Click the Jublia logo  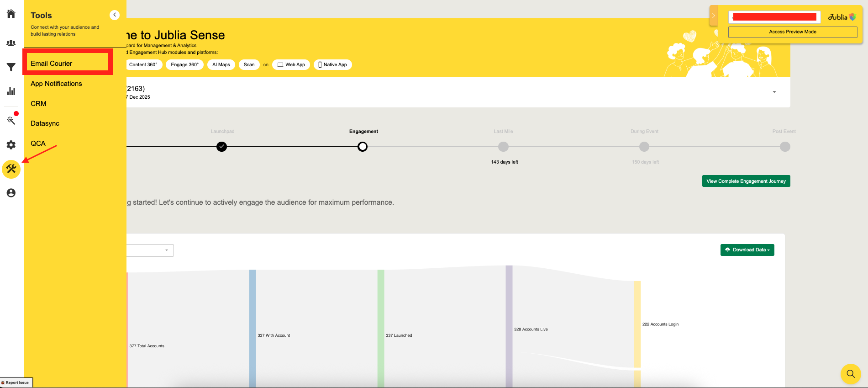coord(842,17)
